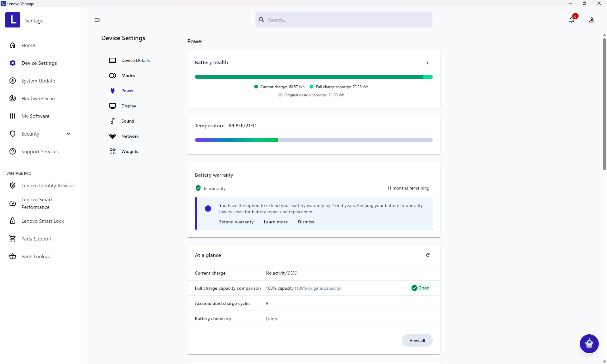The height and width of the screenshot is (364, 607).
Task: Click the Lenovo Vantage L logo
Action: (13, 20)
